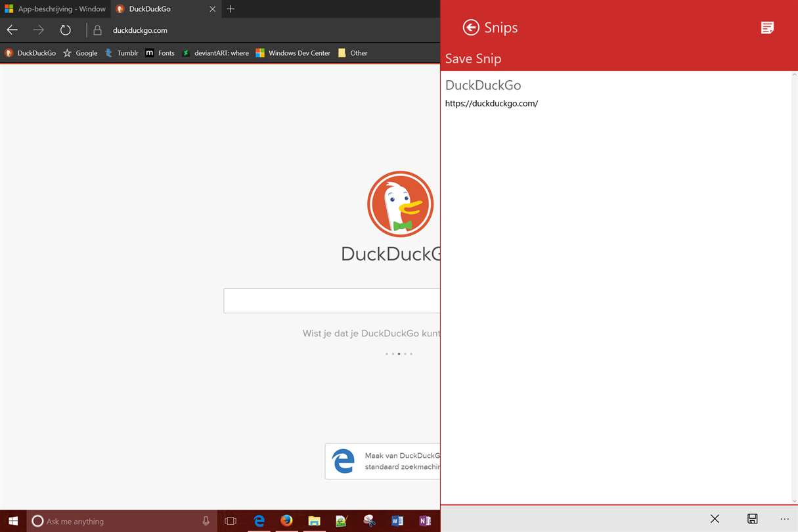This screenshot has height=532, width=798.
Task: Open the deviantART: where bookmark
Action: pyautogui.click(x=215, y=53)
